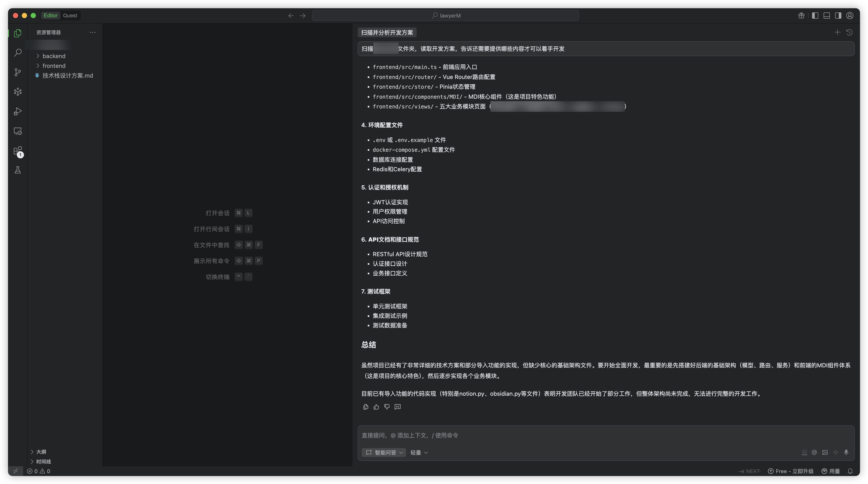This screenshot has height=484, width=868.
Task: Go back with the left arrow
Action: [291, 16]
